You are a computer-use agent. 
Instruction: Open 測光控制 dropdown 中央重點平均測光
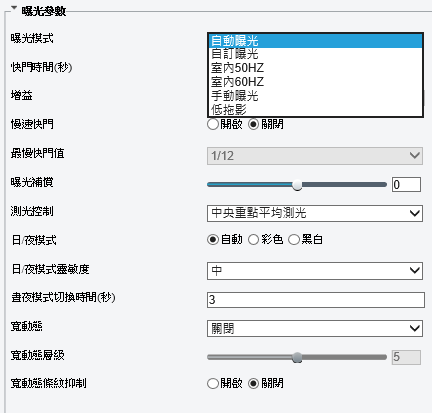315,213
